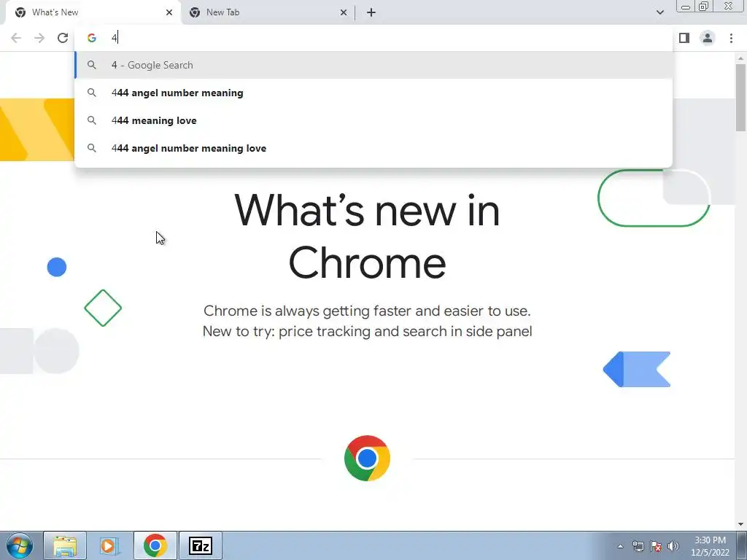
Task: Open the side panel icon
Action: point(684,38)
